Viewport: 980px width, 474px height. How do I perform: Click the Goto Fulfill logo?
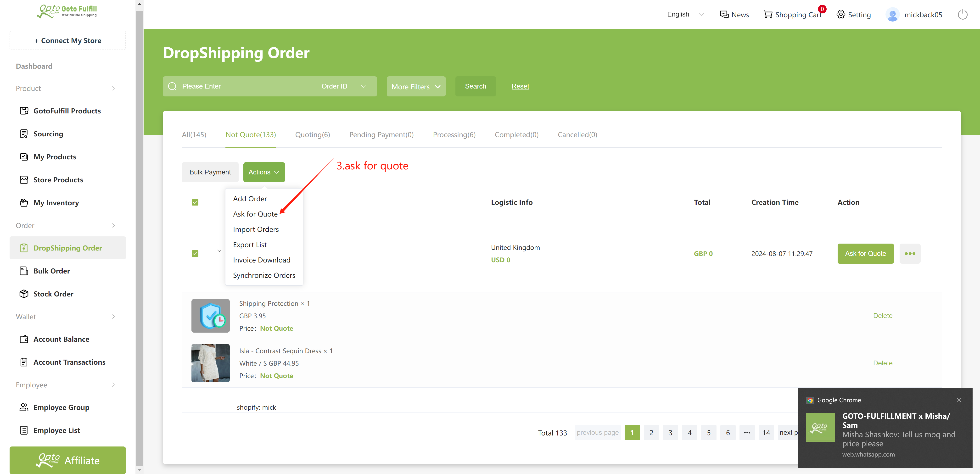point(67,11)
